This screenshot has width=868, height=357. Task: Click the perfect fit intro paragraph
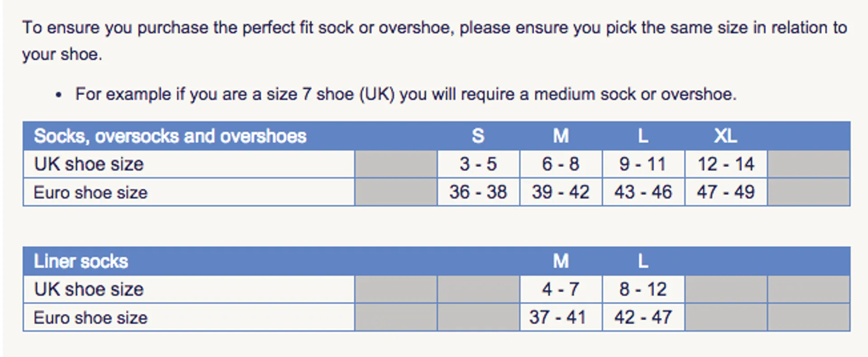pos(434,41)
